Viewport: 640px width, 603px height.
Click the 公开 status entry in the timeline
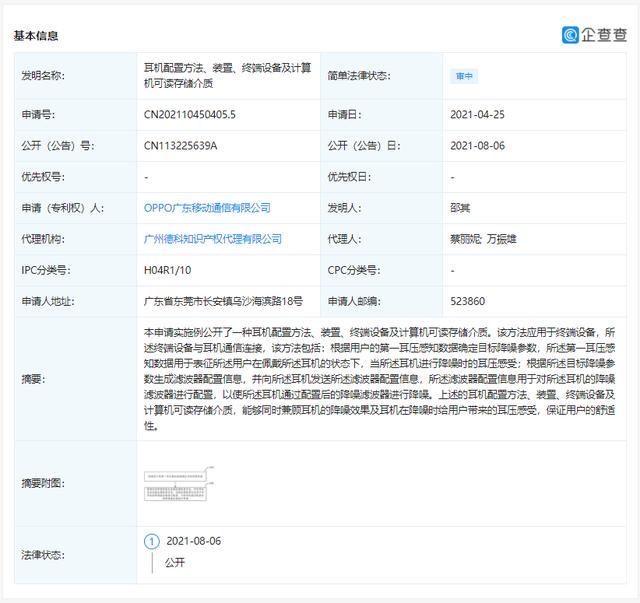click(175, 563)
